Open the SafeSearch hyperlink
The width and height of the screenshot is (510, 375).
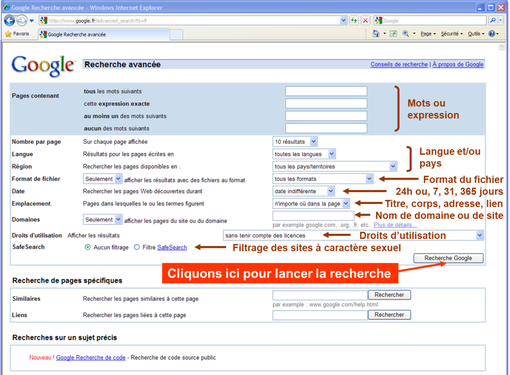pos(172,247)
